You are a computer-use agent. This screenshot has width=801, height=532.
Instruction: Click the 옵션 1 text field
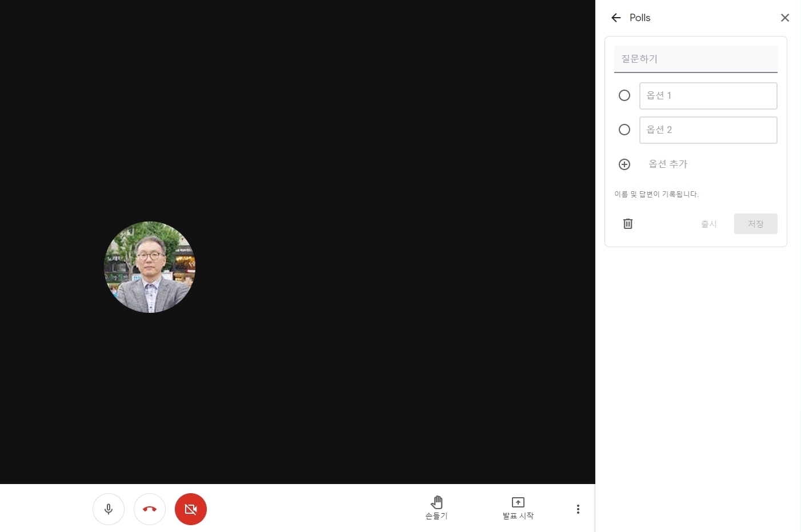click(x=708, y=95)
